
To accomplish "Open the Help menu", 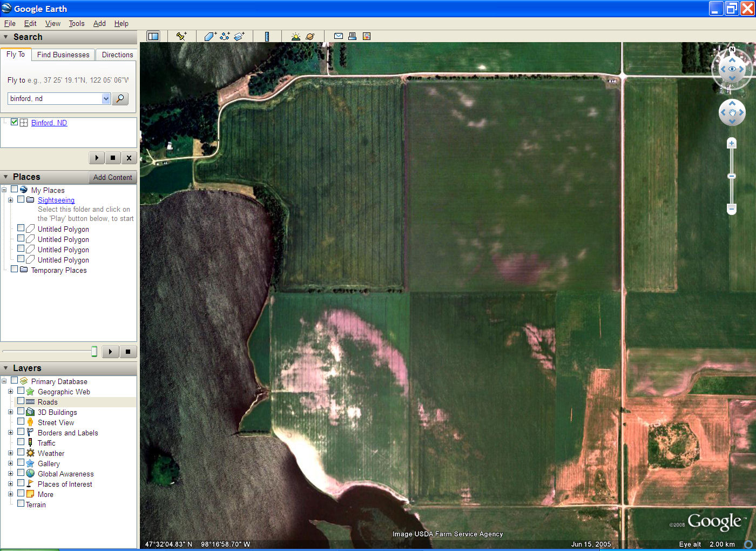I will tap(122, 23).
